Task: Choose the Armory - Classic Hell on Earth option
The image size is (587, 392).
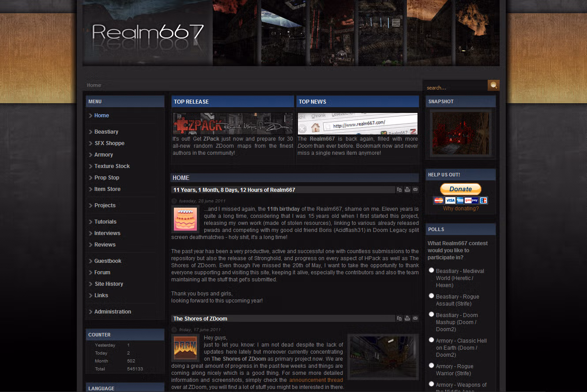Action: [432, 340]
